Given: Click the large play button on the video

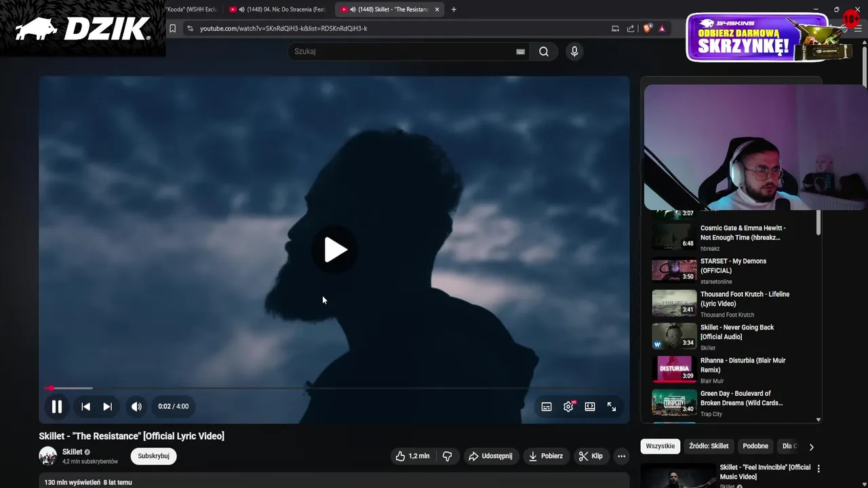Looking at the screenshot, I should (334, 250).
